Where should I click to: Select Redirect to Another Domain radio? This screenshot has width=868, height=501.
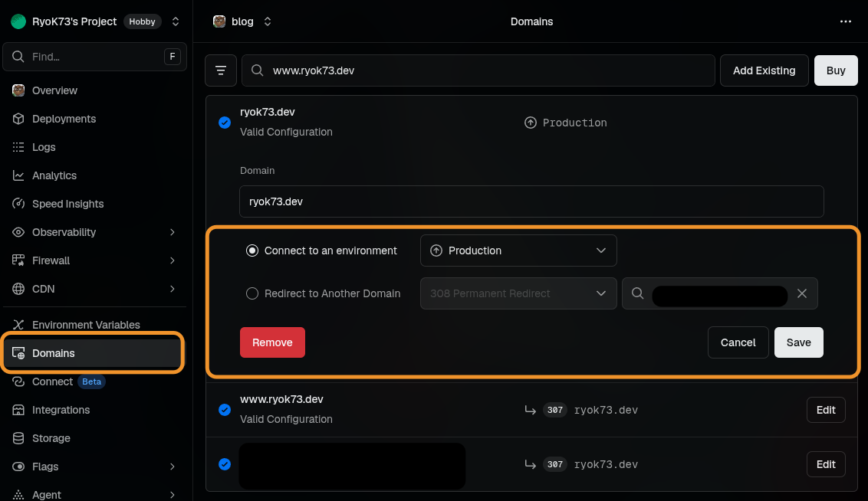(x=252, y=293)
